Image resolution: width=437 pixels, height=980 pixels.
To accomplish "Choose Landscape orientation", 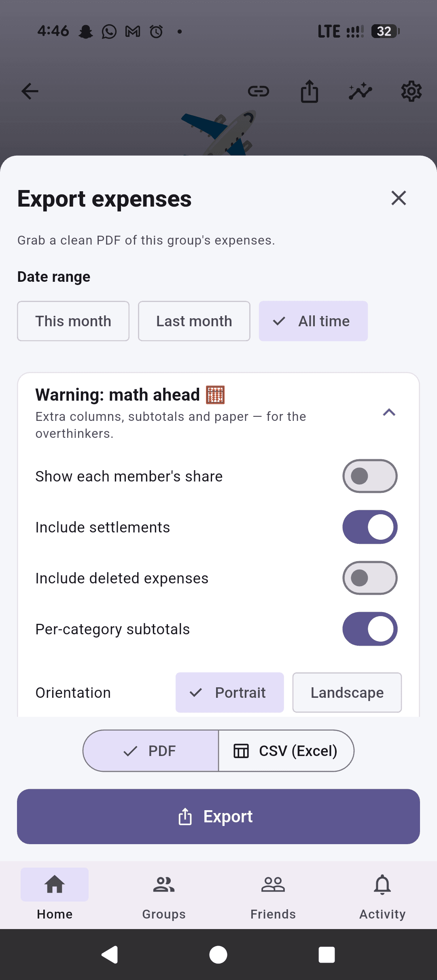I will click(x=347, y=693).
